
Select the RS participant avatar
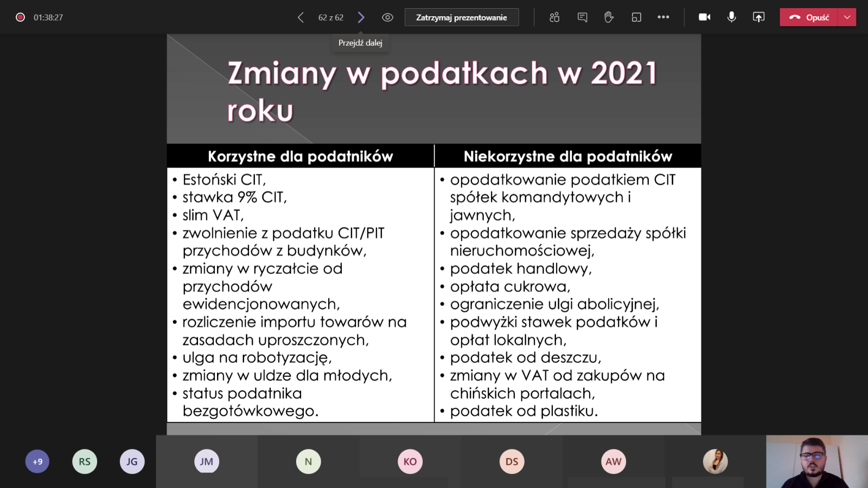click(x=85, y=461)
